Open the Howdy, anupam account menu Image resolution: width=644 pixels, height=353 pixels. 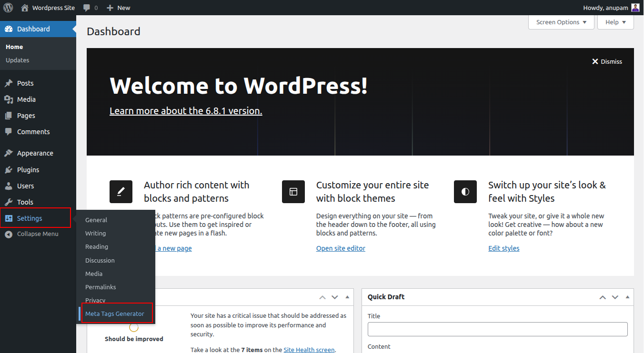point(611,8)
